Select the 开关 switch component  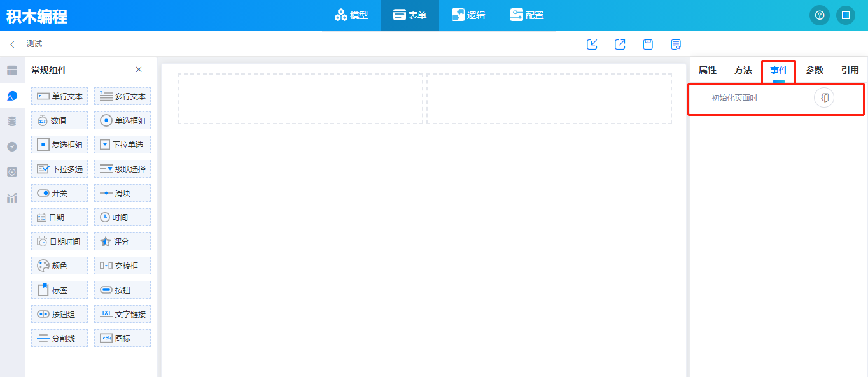[x=59, y=193]
